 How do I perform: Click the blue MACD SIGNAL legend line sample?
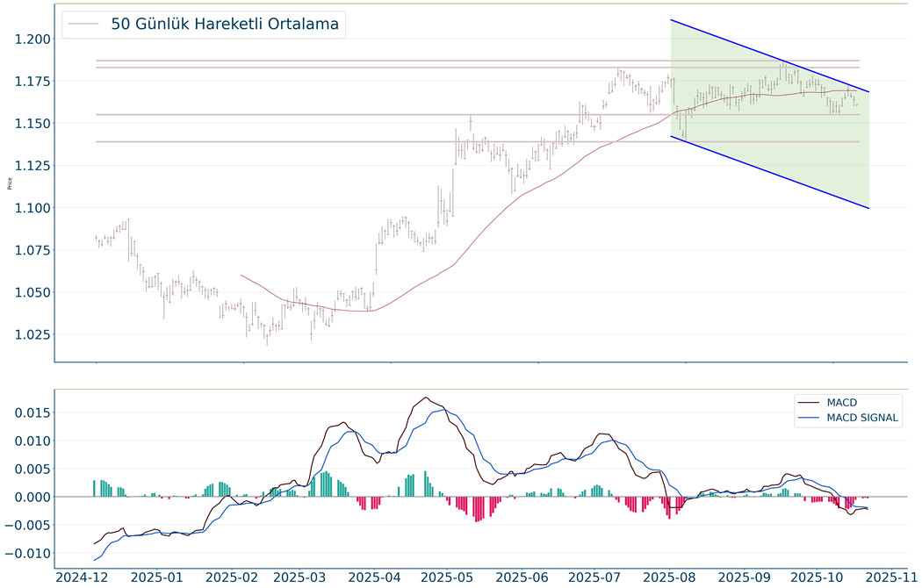coord(808,419)
